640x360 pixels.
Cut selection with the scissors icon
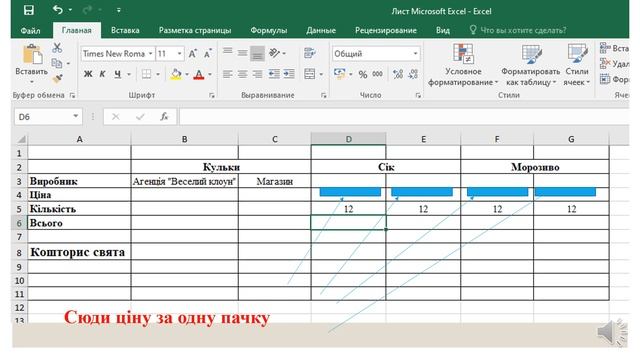(57, 48)
